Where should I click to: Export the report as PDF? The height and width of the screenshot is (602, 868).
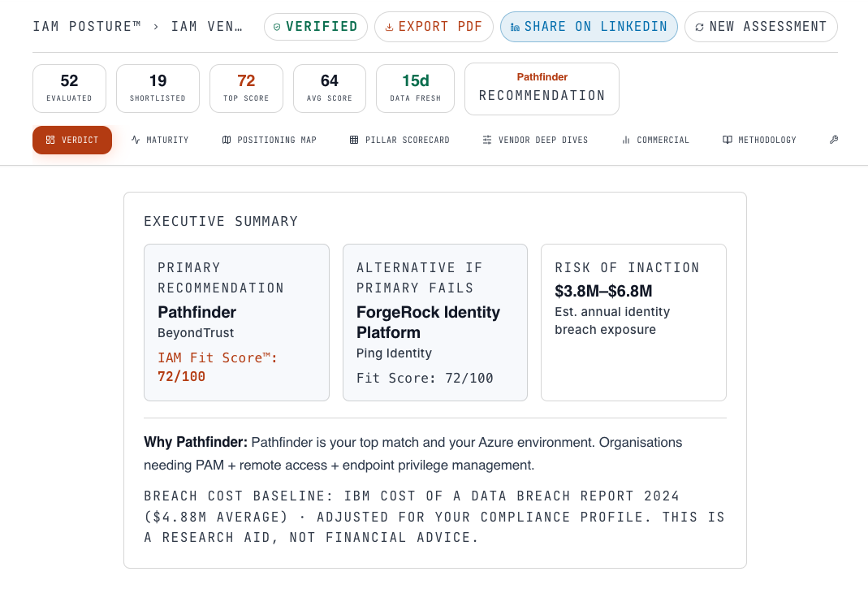[x=434, y=27]
